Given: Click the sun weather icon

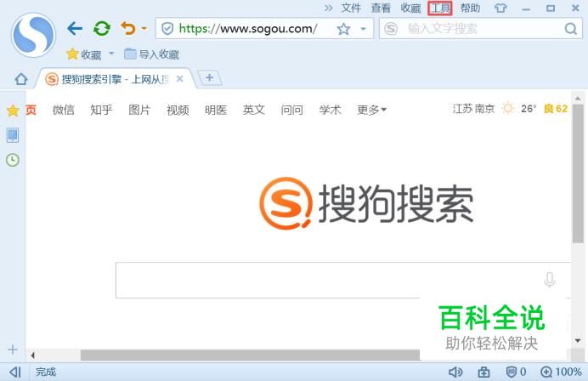Looking at the screenshot, I should 508,109.
